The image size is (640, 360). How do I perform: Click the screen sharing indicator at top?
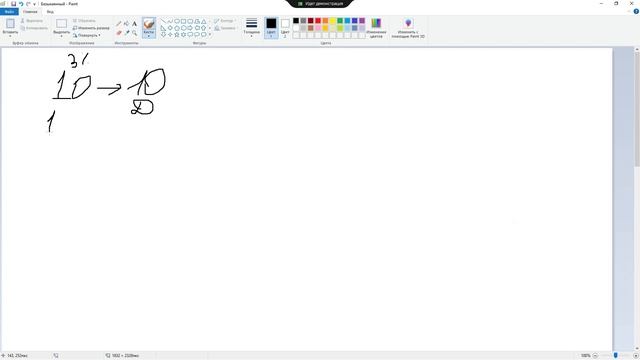pos(320,4)
